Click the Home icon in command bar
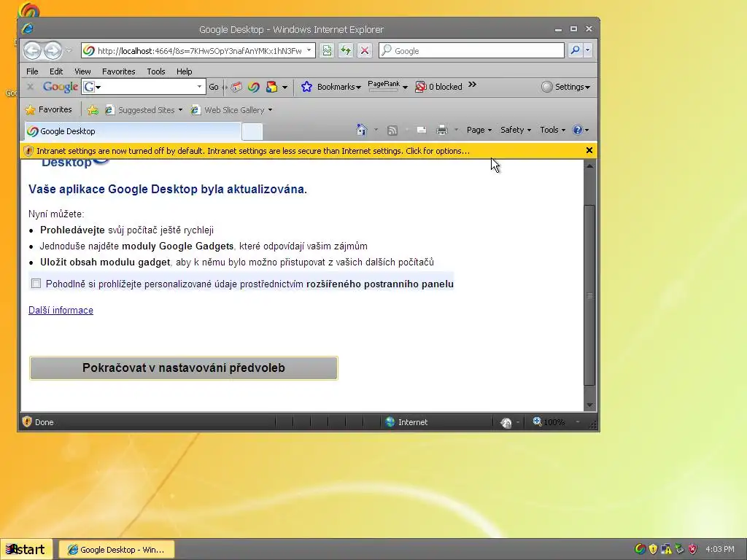 click(362, 130)
